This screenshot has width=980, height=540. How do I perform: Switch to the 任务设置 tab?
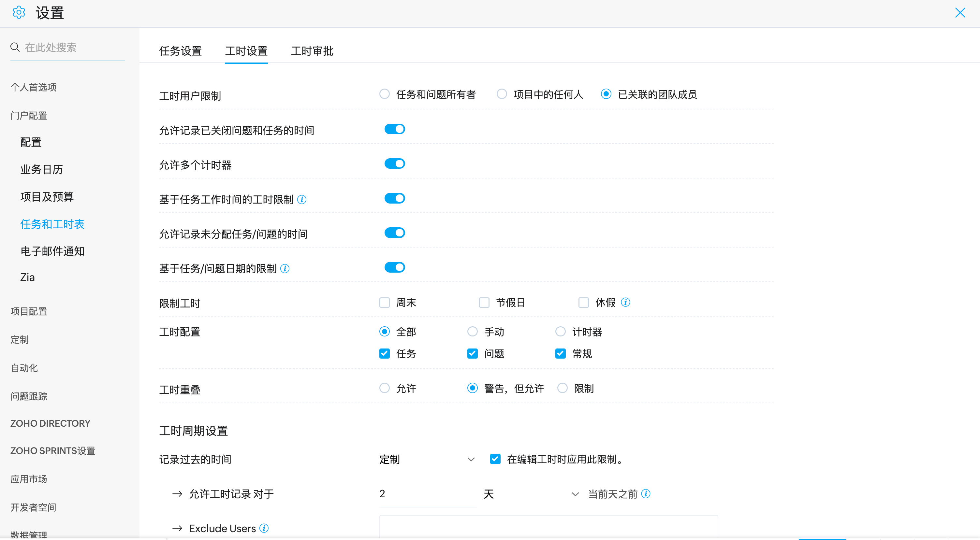pyautogui.click(x=180, y=51)
